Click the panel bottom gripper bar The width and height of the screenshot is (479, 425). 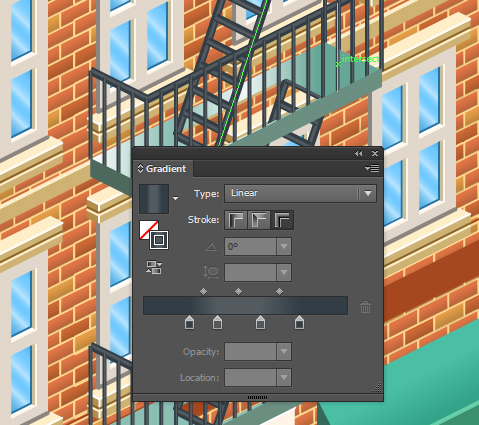[x=257, y=397]
